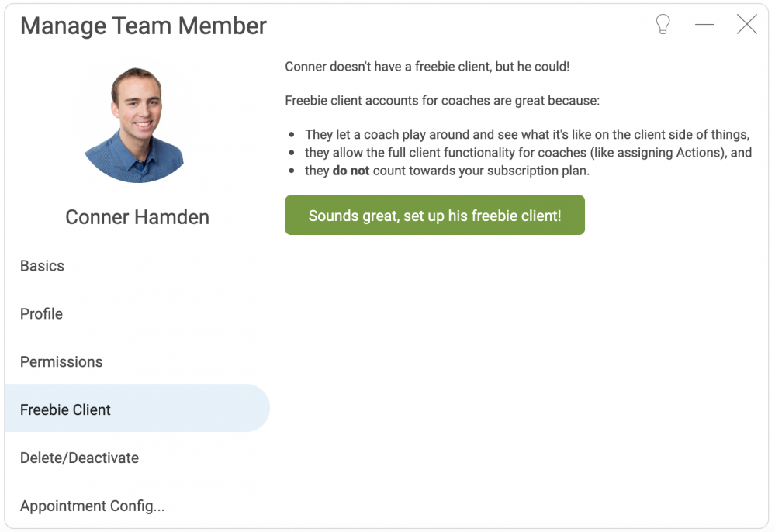Select the Freebie Client section
This screenshot has width=775, height=532.
(x=137, y=409)
